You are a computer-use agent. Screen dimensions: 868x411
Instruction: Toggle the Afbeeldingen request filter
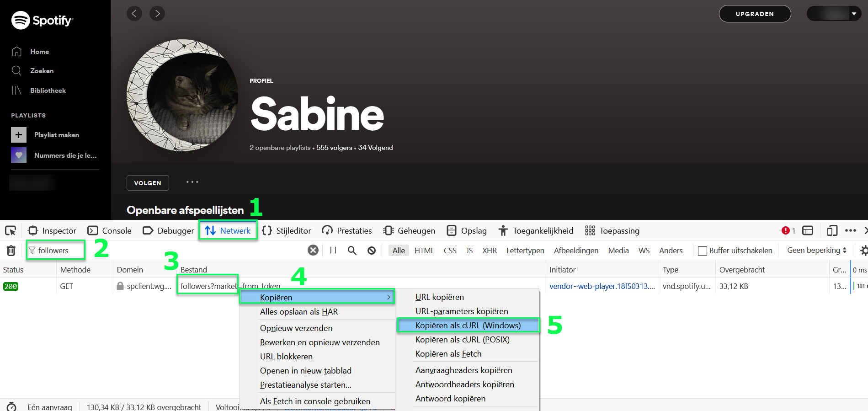click(x=576, y=251)
